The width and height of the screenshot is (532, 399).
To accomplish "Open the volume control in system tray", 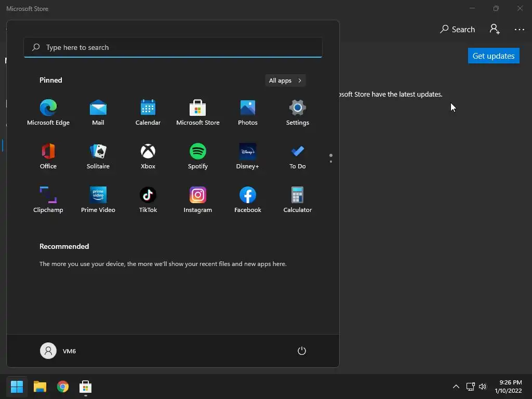I will 483,387.
